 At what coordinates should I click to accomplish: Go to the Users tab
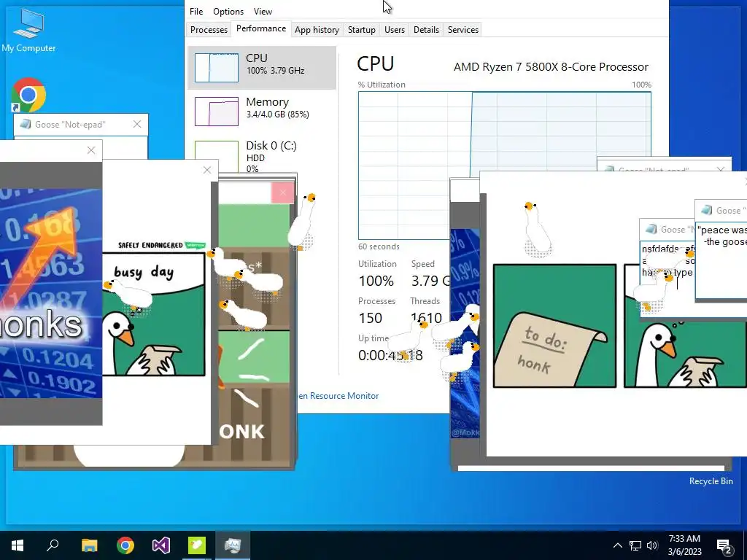pyautogui.click(x=395, y=29)
